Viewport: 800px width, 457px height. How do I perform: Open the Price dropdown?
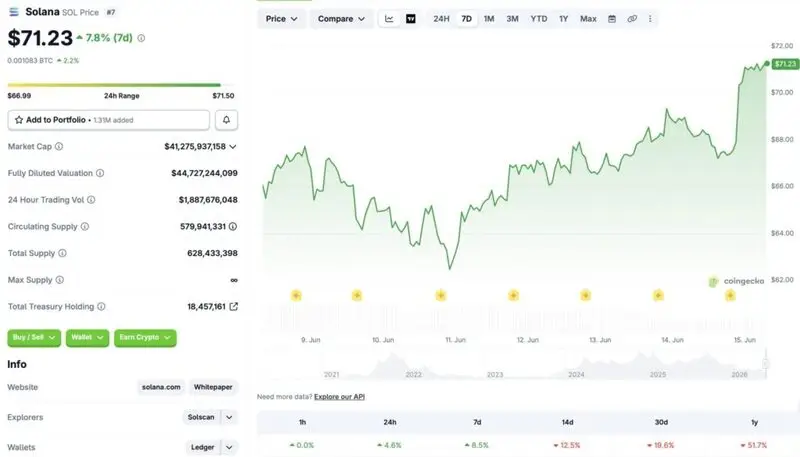pyautogui.click(x=281, y=19)
